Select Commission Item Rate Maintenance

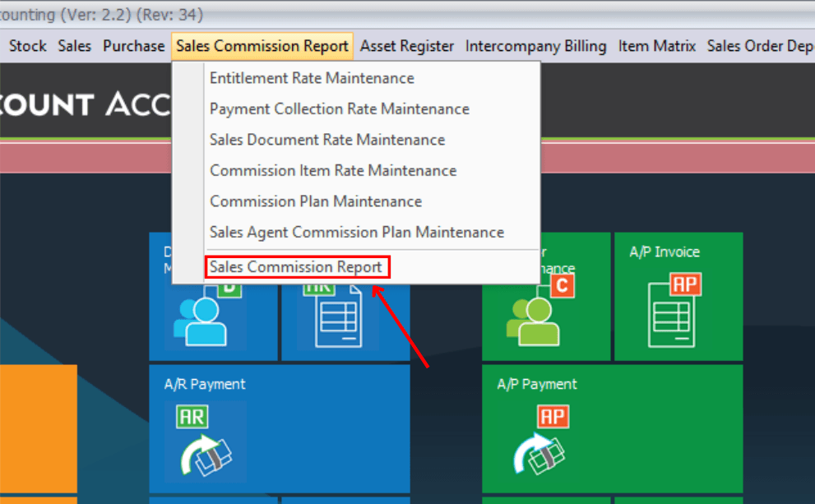click(332, 170)
